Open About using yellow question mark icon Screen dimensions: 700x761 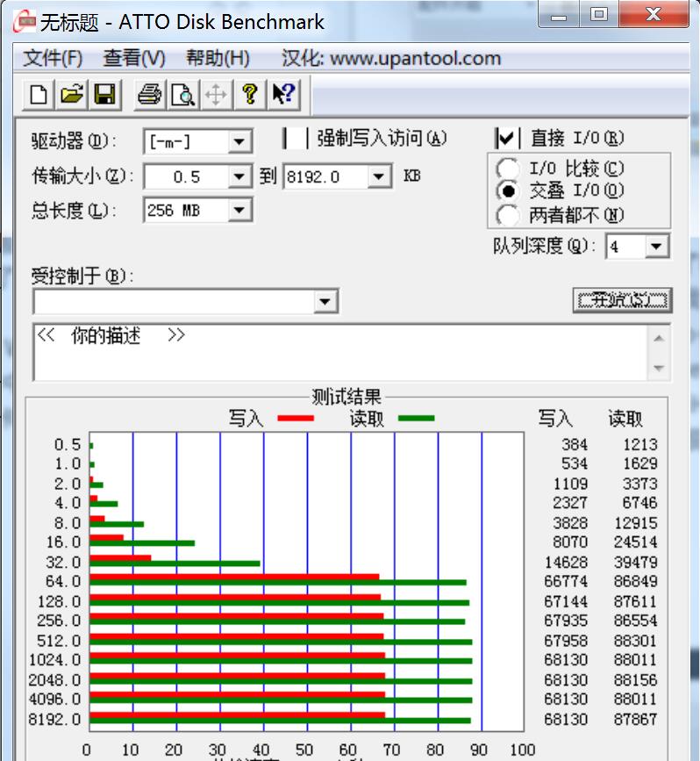pos(249,94)
